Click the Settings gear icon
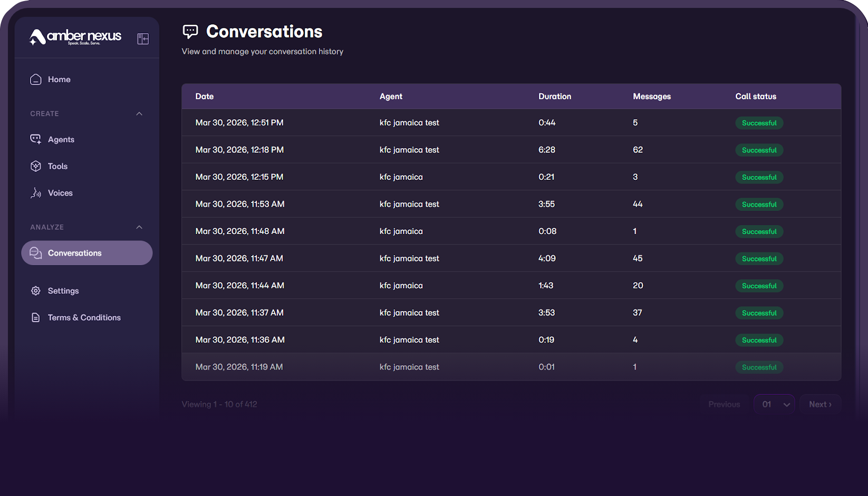Screen dimensions: 868x496 coord(36,291)
